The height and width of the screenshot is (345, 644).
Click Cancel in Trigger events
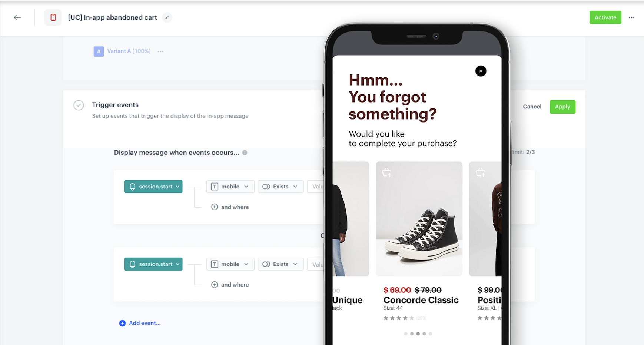coord(532,107)
